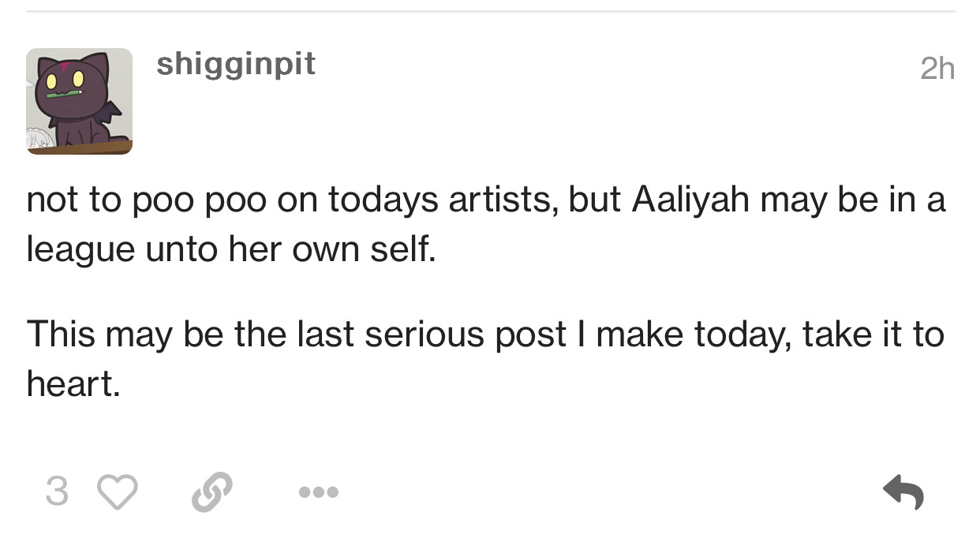This screenshot has width=980, height=557.
Task: Click the word "artists," in the first line
Action: [502, 200]
